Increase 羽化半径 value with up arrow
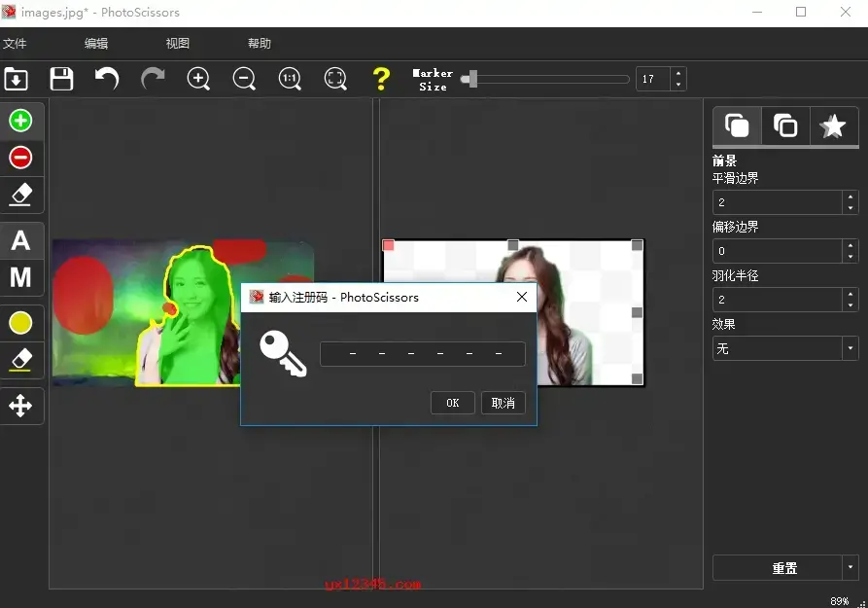Screen dimensions: 868x608 (x=851, y=295)
